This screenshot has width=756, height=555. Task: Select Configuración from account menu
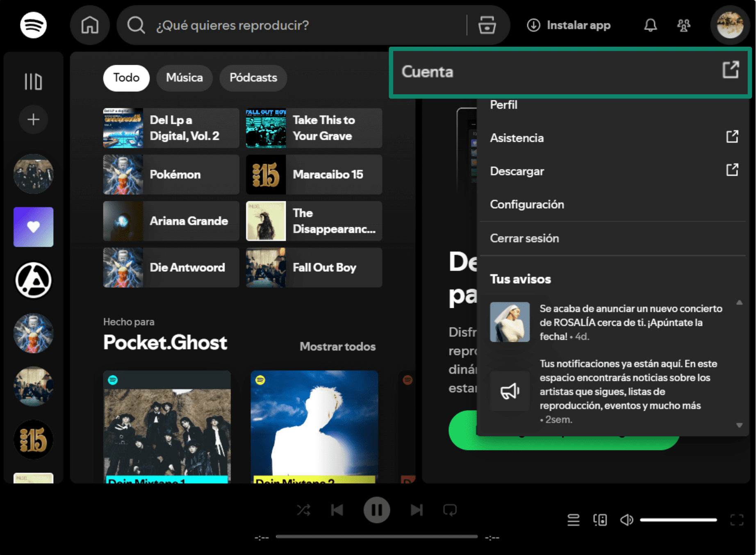[527, 204]
